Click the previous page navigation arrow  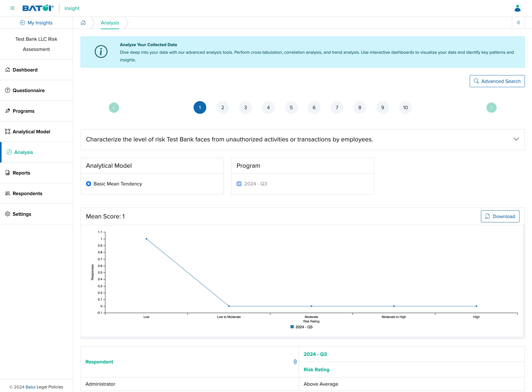click(x=114, y=108)
